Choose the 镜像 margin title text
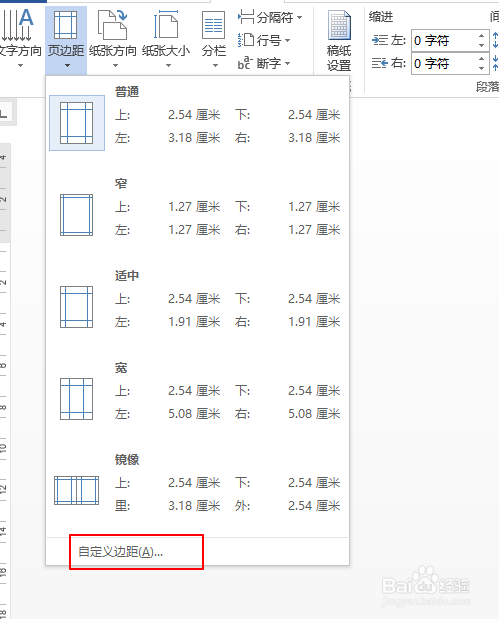 127,460
